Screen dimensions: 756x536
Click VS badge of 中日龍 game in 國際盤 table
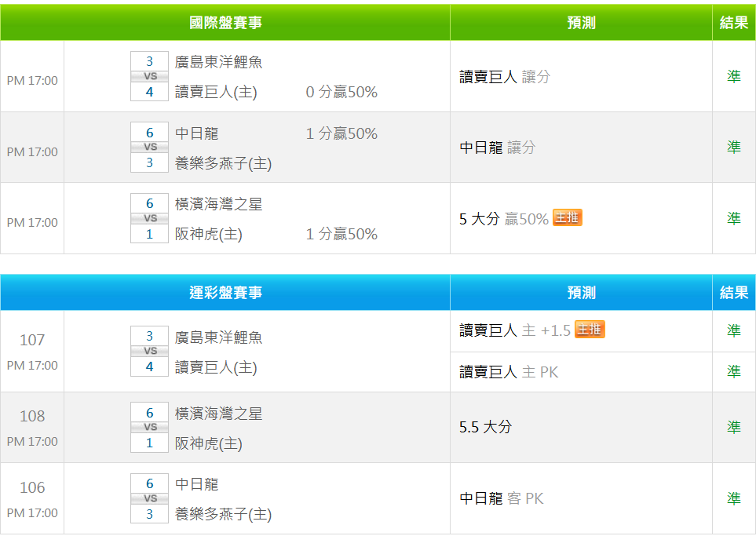tap(149, 147)
